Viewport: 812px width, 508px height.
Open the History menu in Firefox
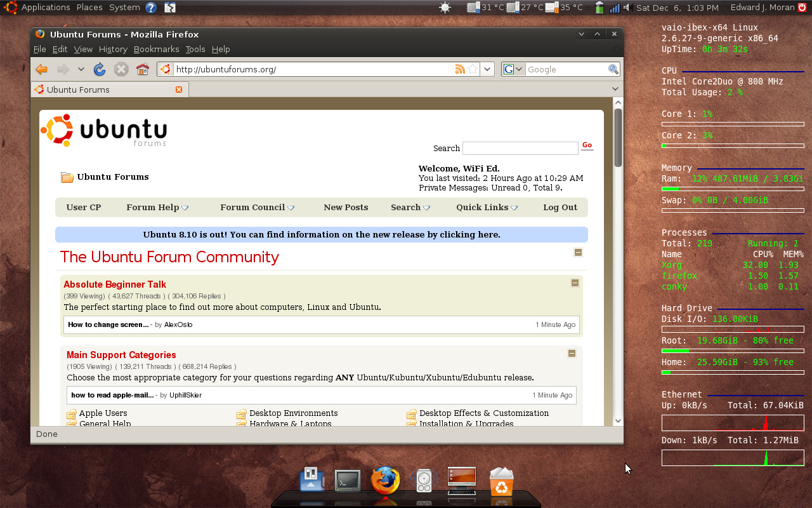[x=113, y=49]
